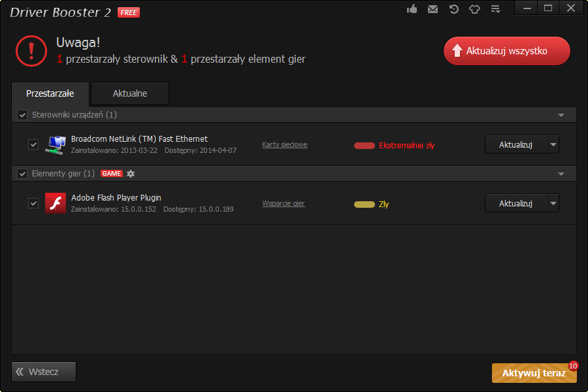Update Adobe Flash Player with Aktualizuj

tap(516, 203)
